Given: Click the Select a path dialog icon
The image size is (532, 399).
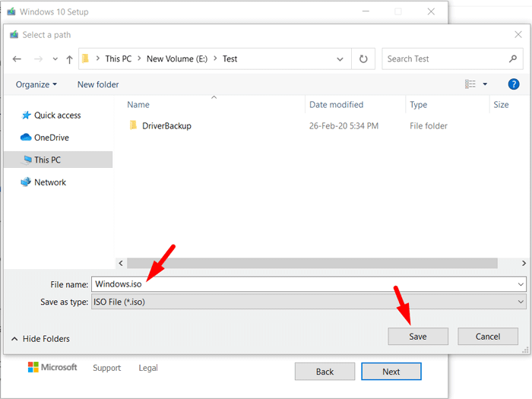Looking at the screenshot, I should pyautogui.click(x=14, y=35).
